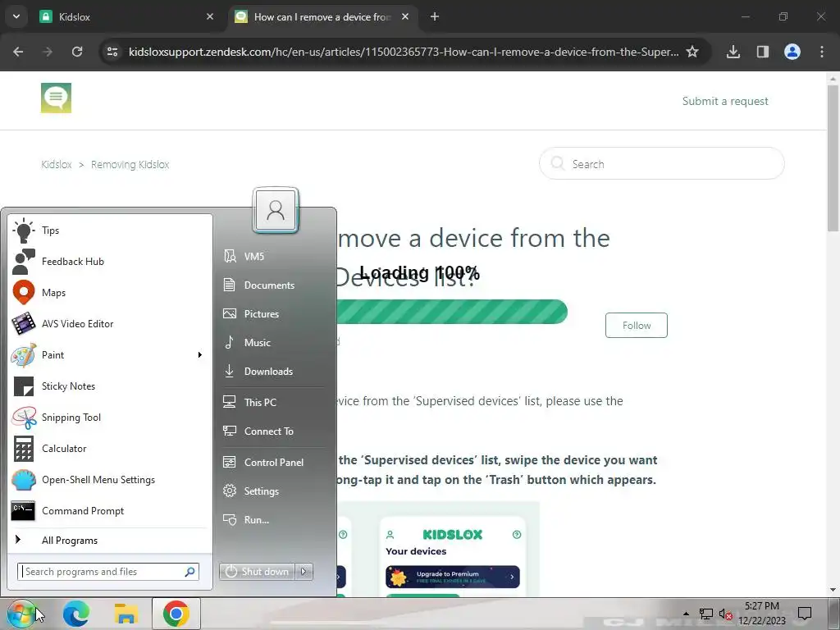Click the help center Search field

[662, 164]
